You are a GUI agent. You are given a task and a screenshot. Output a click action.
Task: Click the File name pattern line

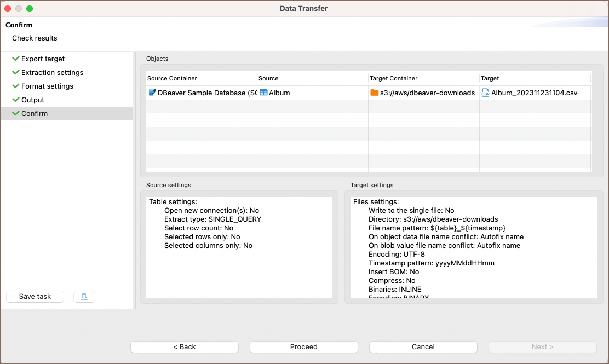click(436, 228)
